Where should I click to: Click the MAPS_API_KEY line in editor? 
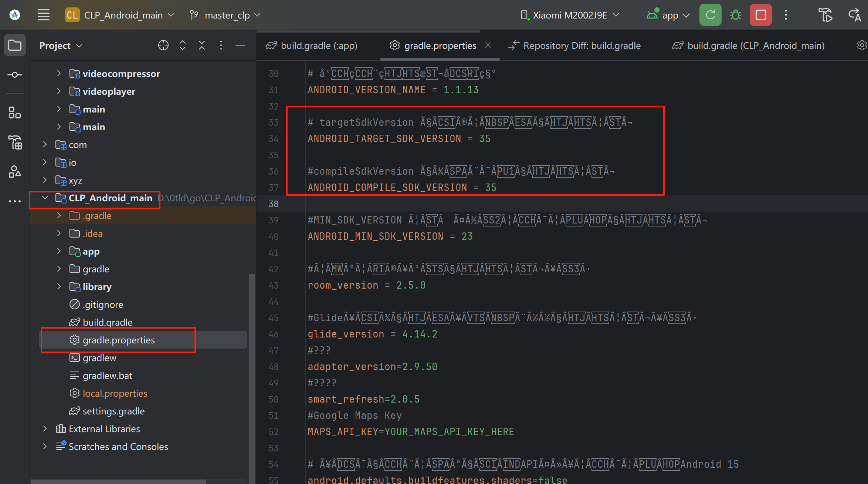point(411,432)
